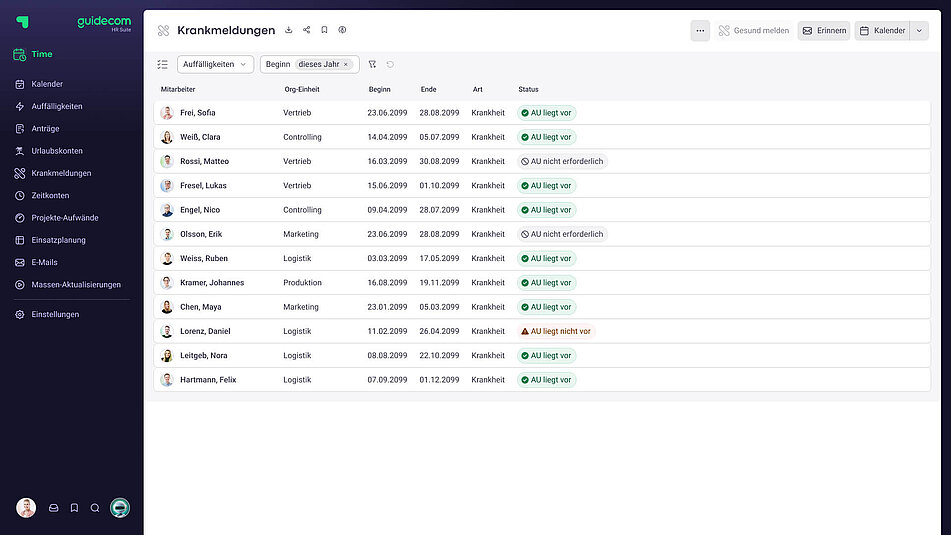Open the inbox icon in sidebar footer
Screen dimensions: 951x535
[54, 508]
